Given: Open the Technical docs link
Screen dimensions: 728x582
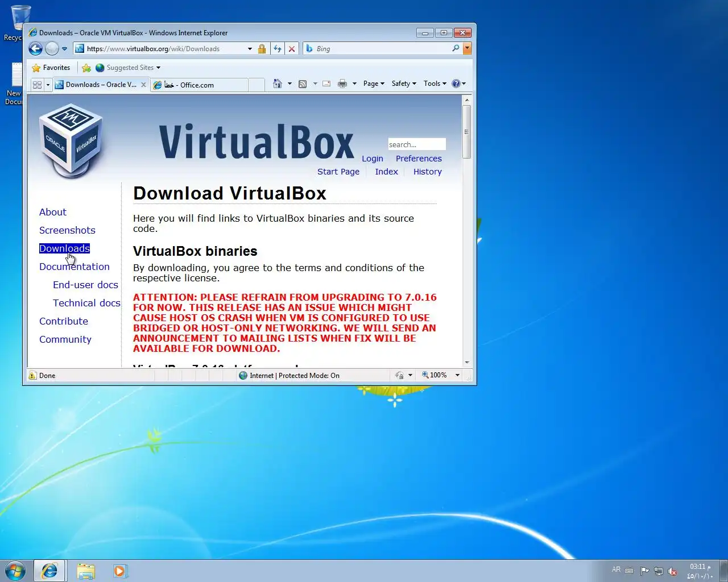Looking at the screenshot, I should click(x=86, y=303).
